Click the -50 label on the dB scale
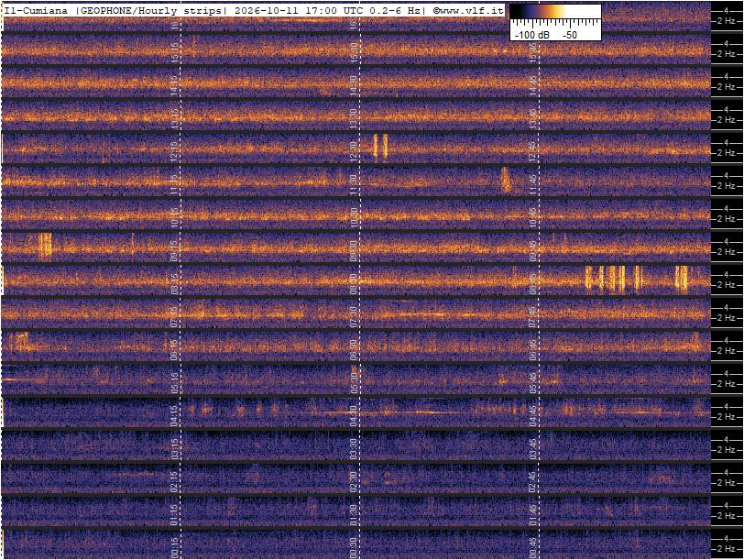This screenshot has height=560, width=744. (x=569, y=35)
